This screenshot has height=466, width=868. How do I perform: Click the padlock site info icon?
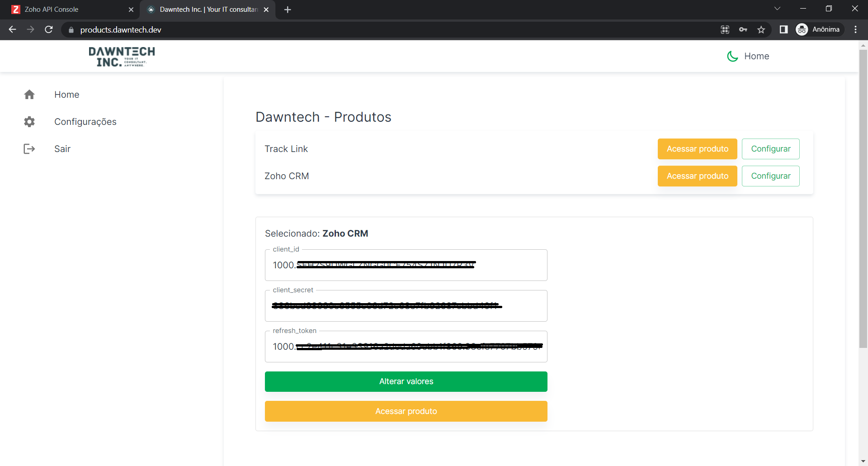[71, 30]
